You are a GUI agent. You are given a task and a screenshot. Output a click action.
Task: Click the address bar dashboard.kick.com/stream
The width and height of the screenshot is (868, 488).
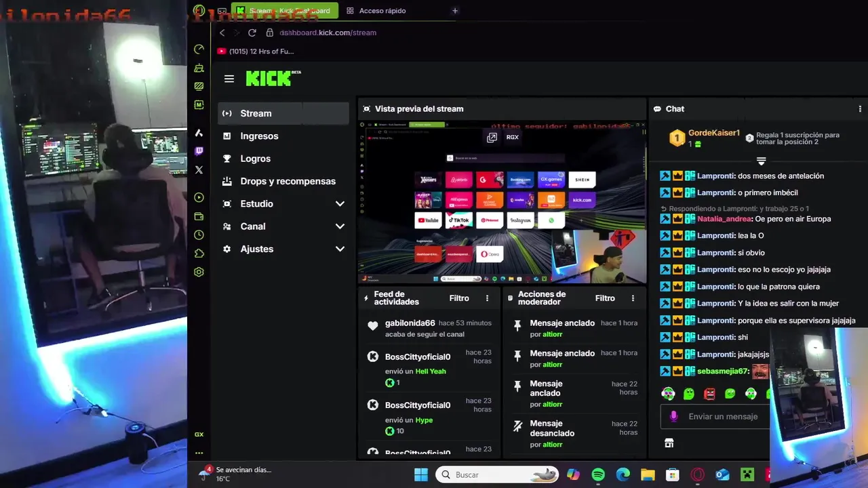(328, 33)
